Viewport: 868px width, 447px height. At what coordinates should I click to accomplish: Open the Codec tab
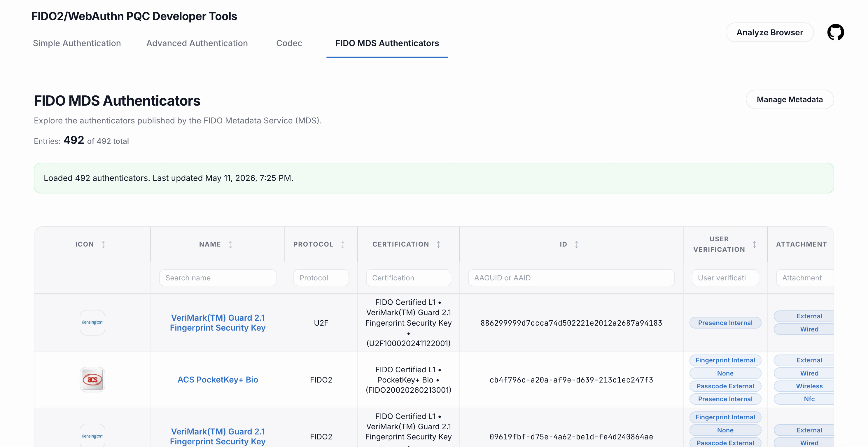pos(289,43)
